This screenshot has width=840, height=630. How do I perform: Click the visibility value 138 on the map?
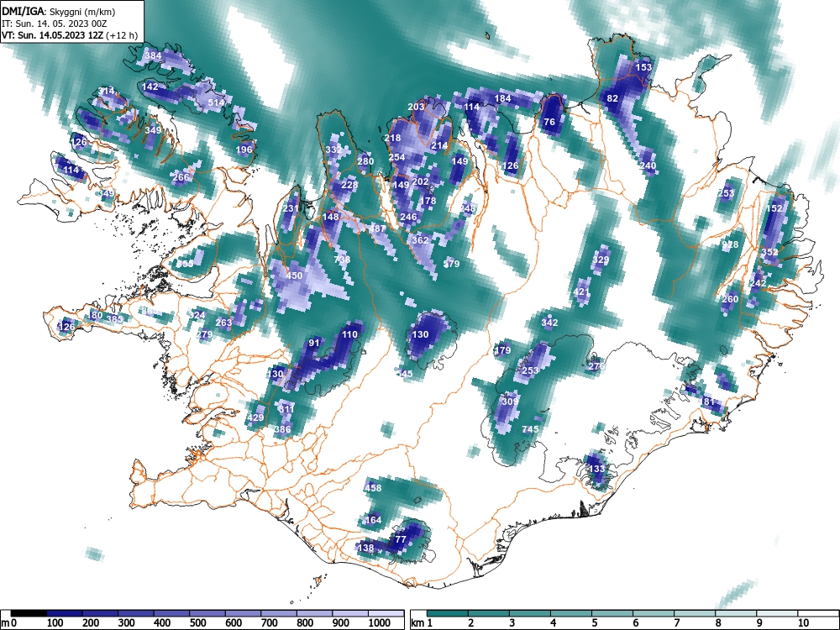click(x=365, y=548)
